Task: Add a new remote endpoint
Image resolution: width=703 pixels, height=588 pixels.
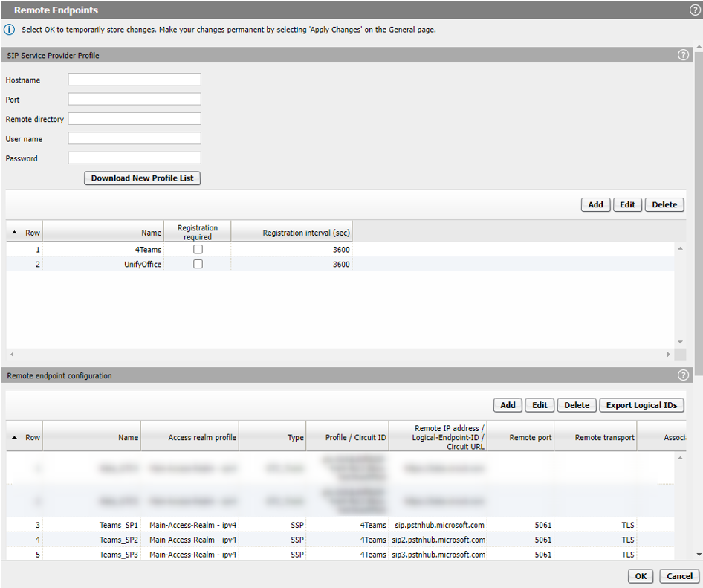Action: point(508,405)
